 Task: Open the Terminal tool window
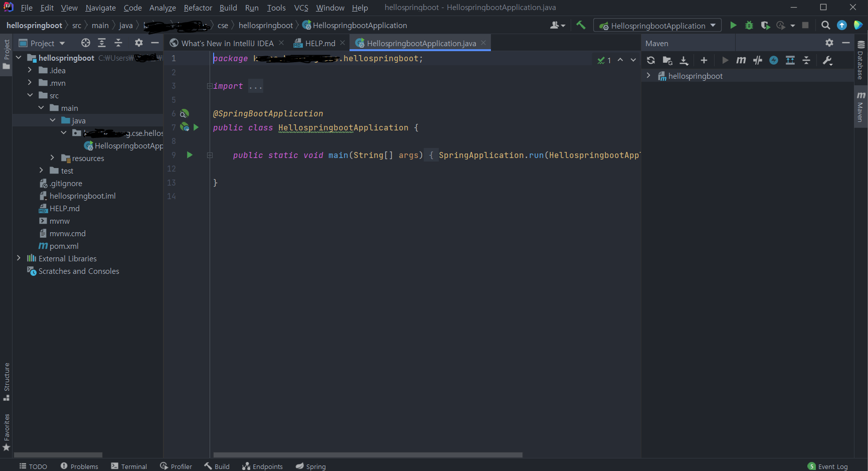click(x=129, y=466)
